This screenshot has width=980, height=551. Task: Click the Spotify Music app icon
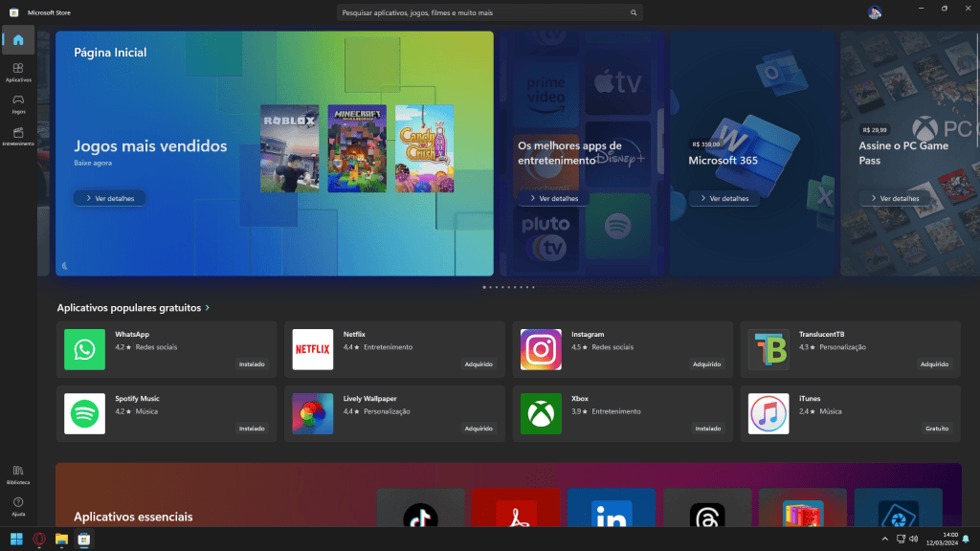click(84, 413)
